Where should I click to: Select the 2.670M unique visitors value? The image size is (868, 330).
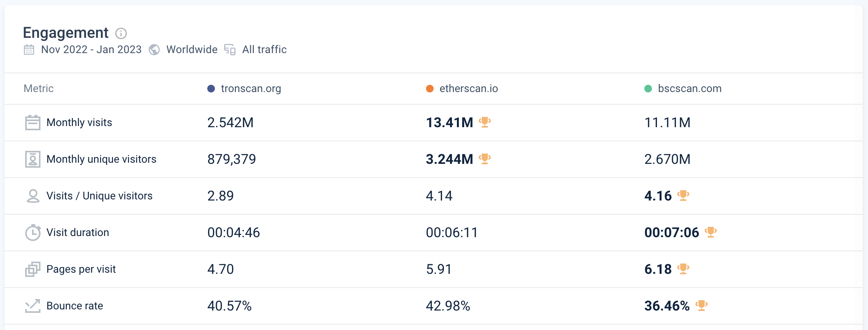point(668,159)
